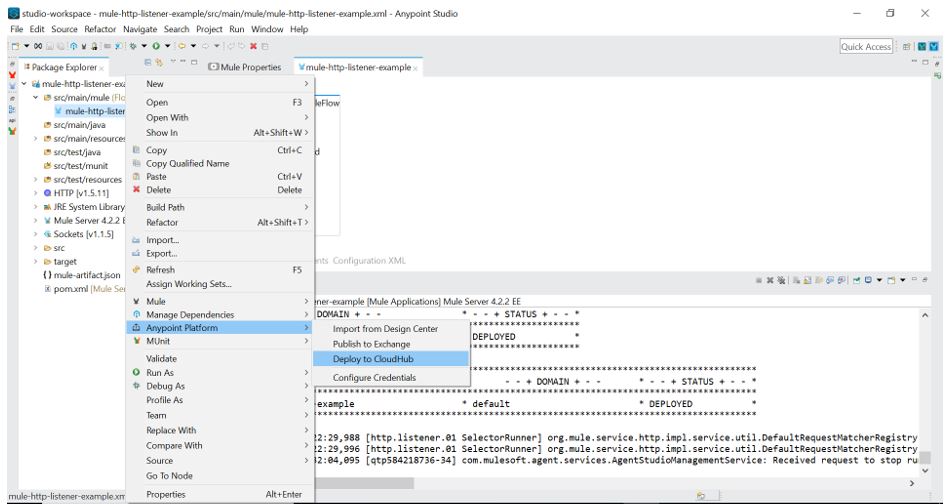The image size is (948, 504).
Task: Click the Quick Access search field
Action: (866, 47)
